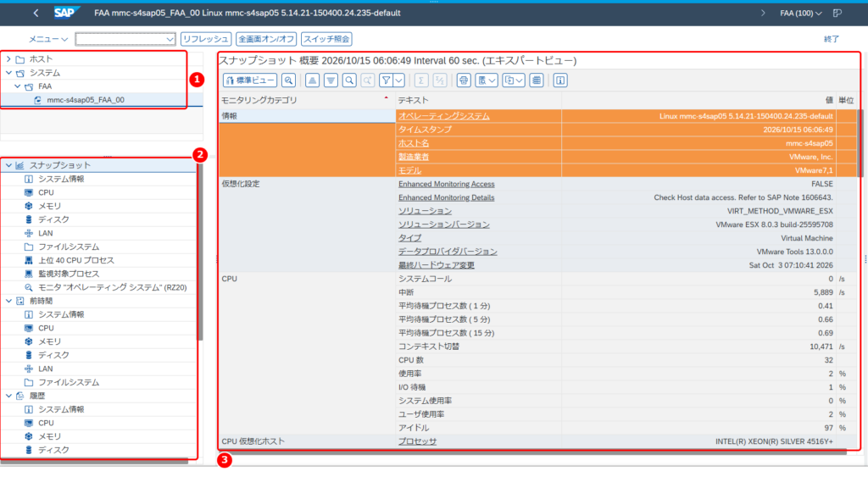Open the layout grid settings icon
Image resolution: width=868 pixels, height=488 pixels.
tap(537, 80)
